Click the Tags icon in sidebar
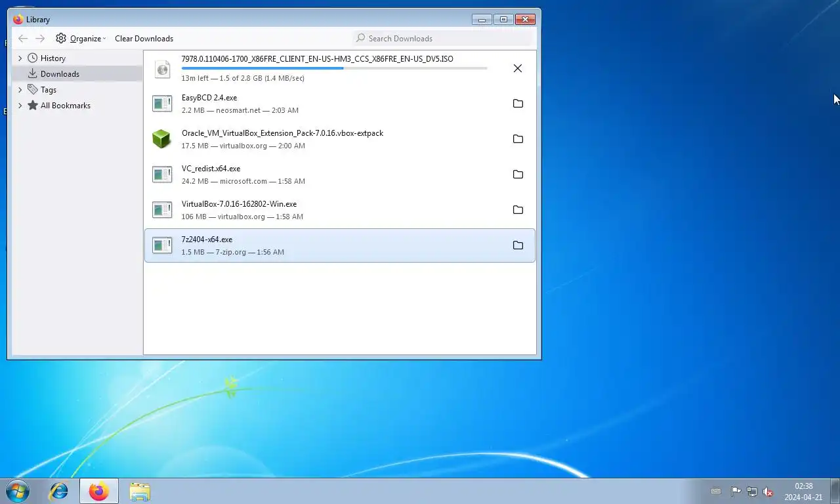 (32, 89)
